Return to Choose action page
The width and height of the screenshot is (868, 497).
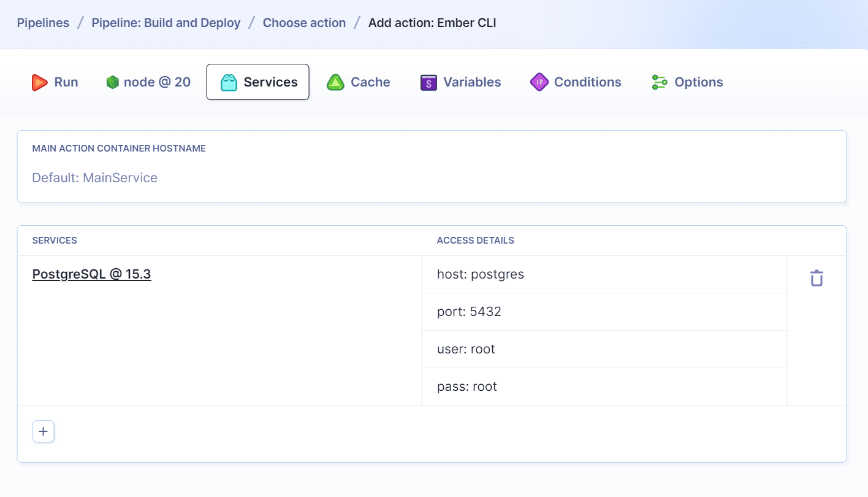tap(304, 23)
